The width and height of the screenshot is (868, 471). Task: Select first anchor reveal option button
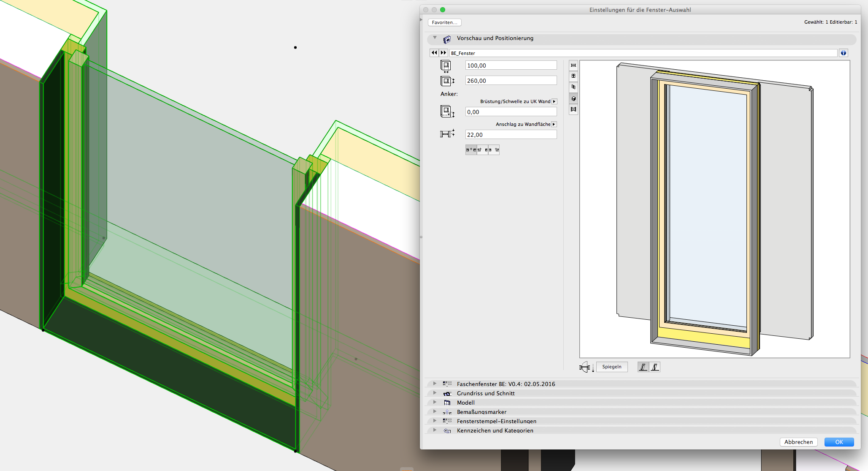471,150
